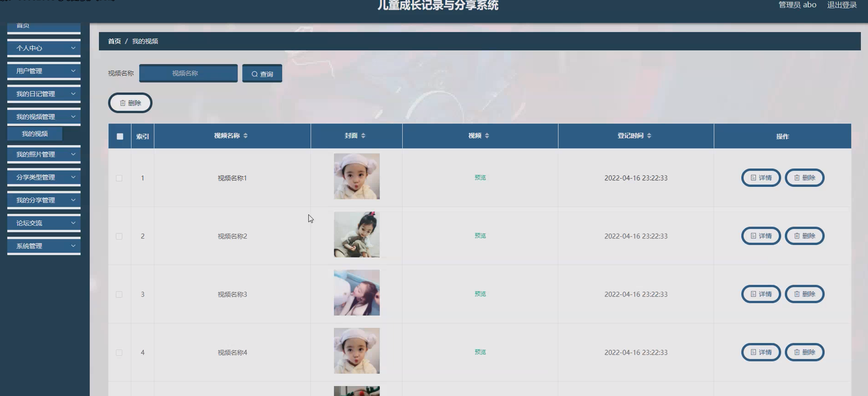Collapse the 我的视频管理 sidebar menu
Viewport: 868px width, 396px height.
click(x=44, y=117)
